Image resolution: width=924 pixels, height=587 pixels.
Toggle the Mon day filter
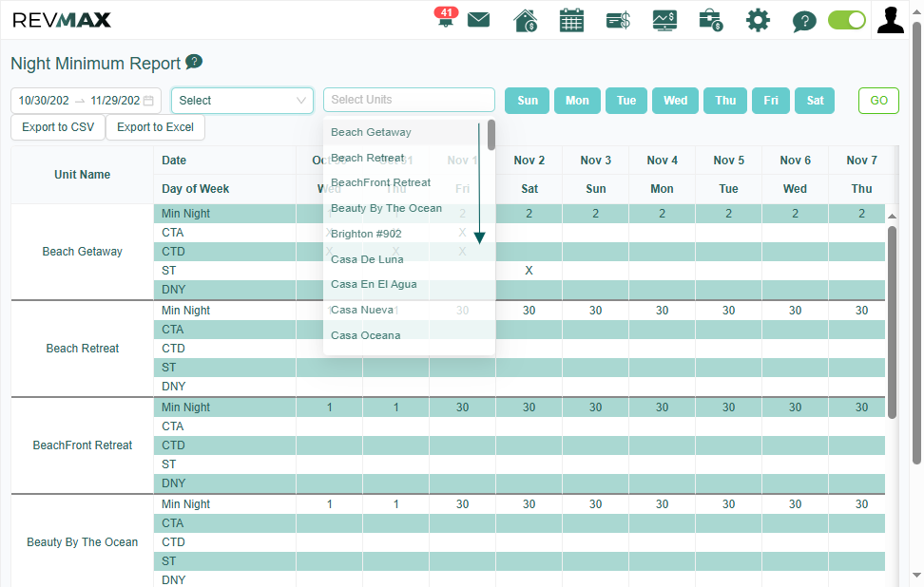click(x=578, y=101)
